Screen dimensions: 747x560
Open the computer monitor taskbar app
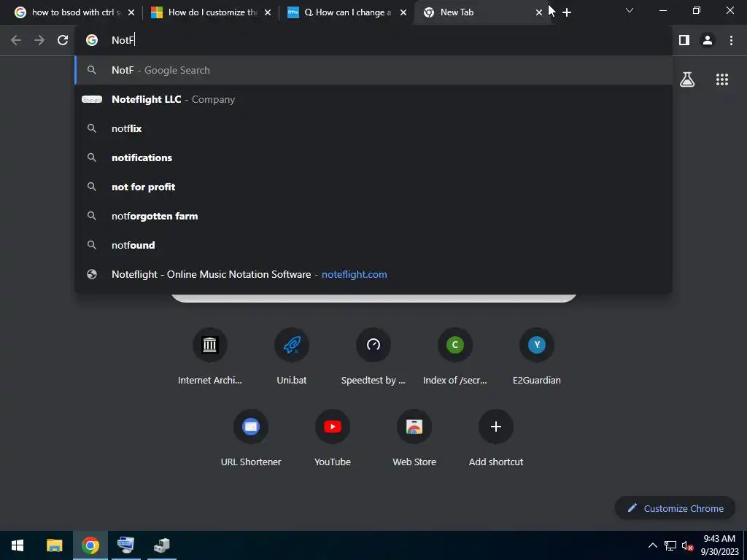[x=125, y=545]
